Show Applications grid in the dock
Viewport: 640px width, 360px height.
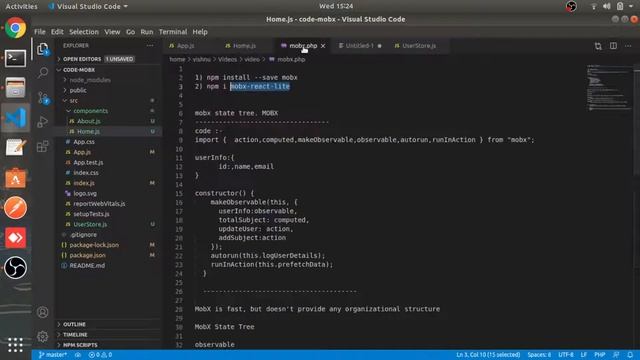tap(15, 345)
